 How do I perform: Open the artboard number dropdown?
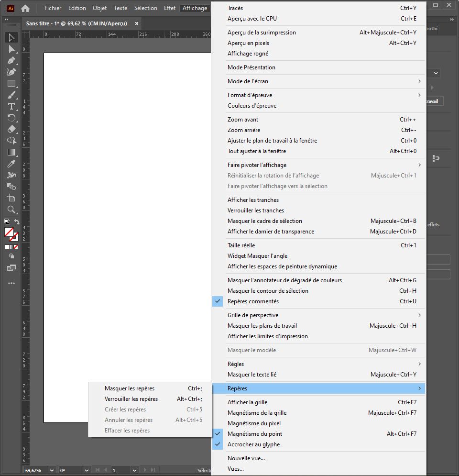(x=134, y=471)
